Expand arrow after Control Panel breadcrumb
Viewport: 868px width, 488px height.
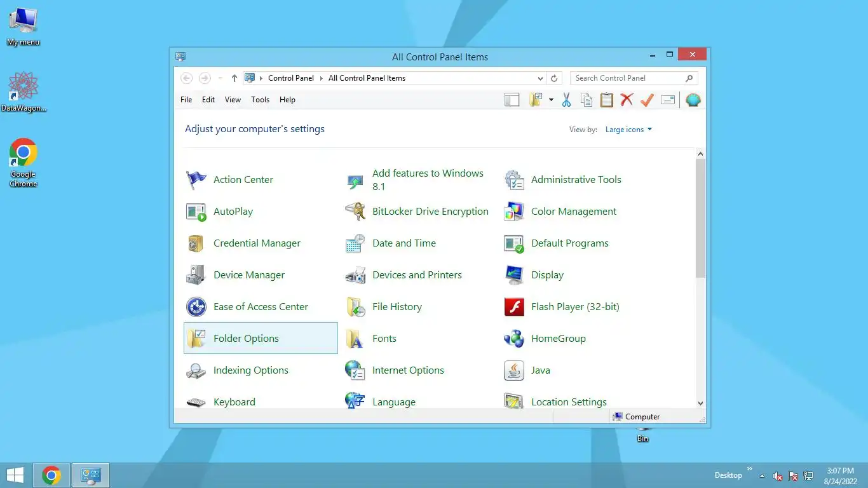click(x=322, y=78)
